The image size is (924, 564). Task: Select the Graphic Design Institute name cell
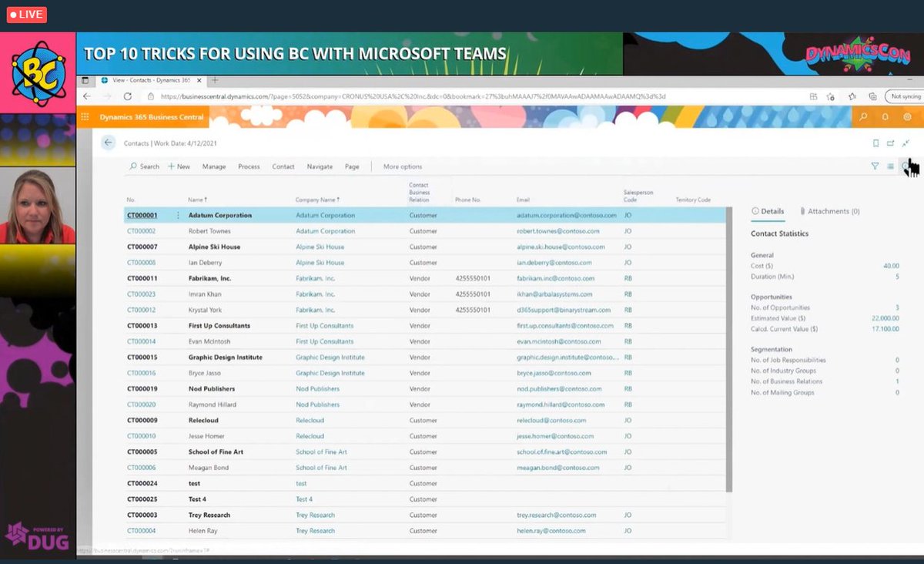[226, 358]
